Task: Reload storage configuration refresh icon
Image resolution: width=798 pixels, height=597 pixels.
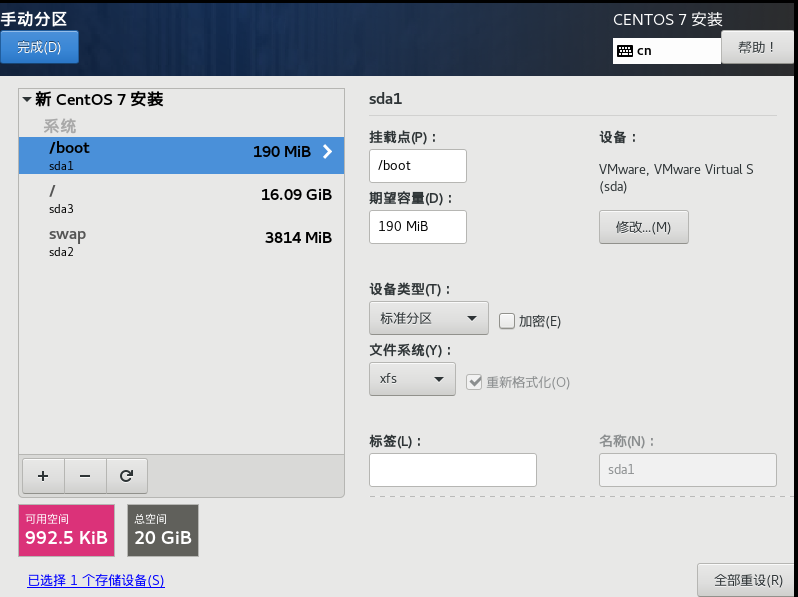Action: 127,476
